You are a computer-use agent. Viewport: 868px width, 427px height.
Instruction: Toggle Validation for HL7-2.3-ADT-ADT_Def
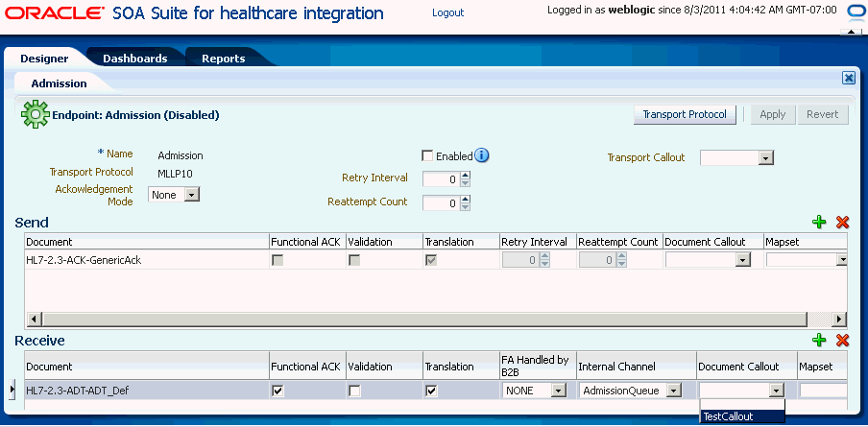[x=354, y=391]
